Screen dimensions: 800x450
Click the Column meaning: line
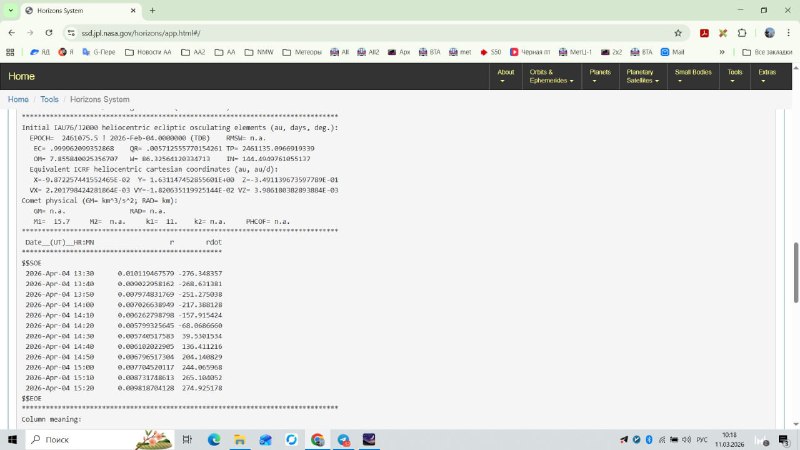52,419
